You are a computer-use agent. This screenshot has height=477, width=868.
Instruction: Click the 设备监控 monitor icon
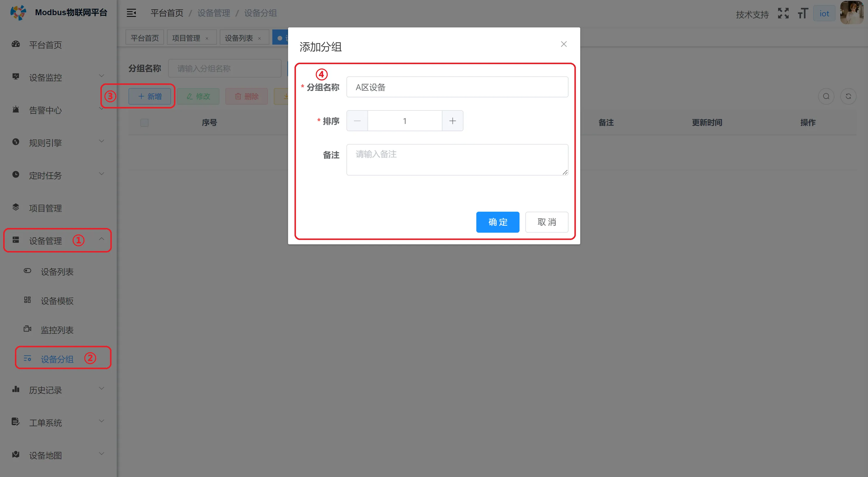pos(16,77)
